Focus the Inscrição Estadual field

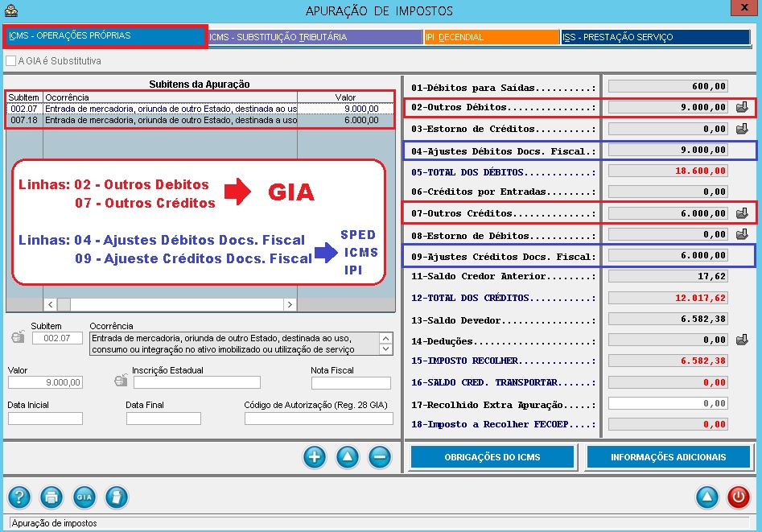pyautogui.click(x=197, y=383)
